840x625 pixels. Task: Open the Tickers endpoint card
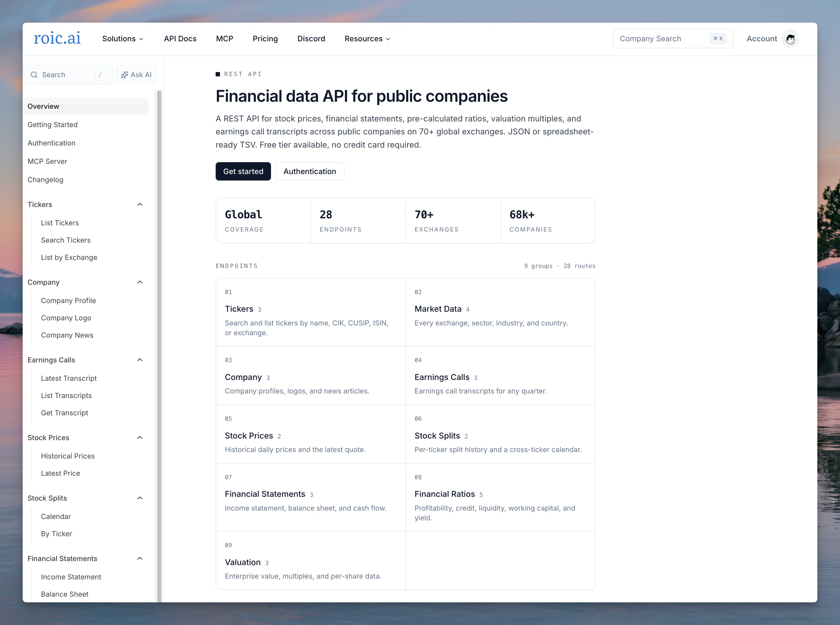tap(311, 312)
